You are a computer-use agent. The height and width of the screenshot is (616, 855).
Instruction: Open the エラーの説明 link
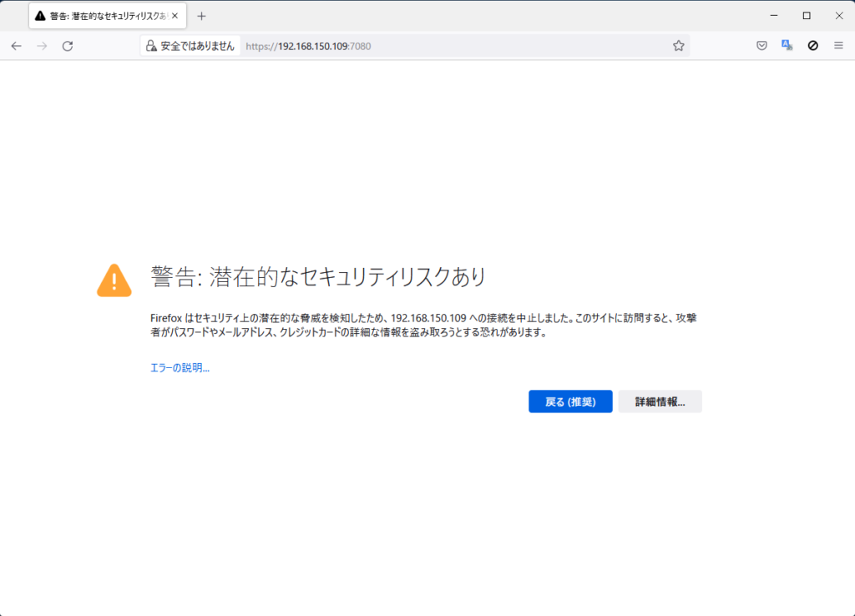[x=180, y=367]
